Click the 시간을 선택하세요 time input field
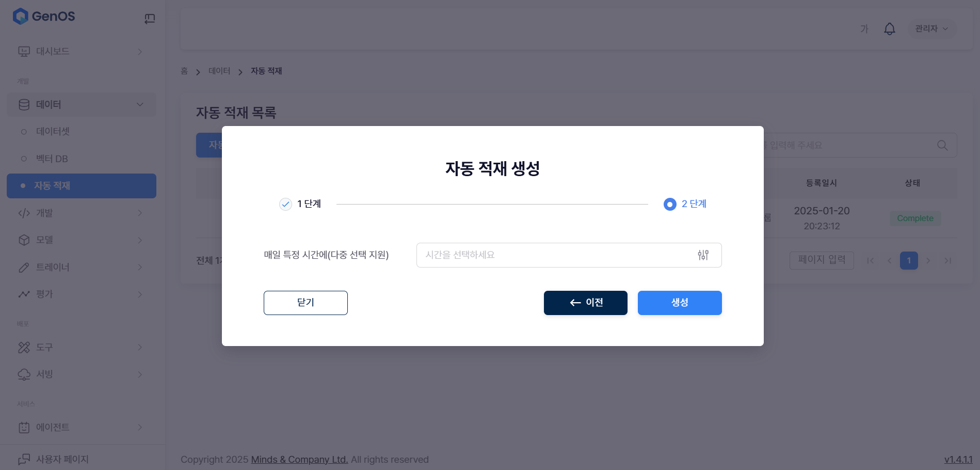980x470 pixels. (x=555, y=255)
